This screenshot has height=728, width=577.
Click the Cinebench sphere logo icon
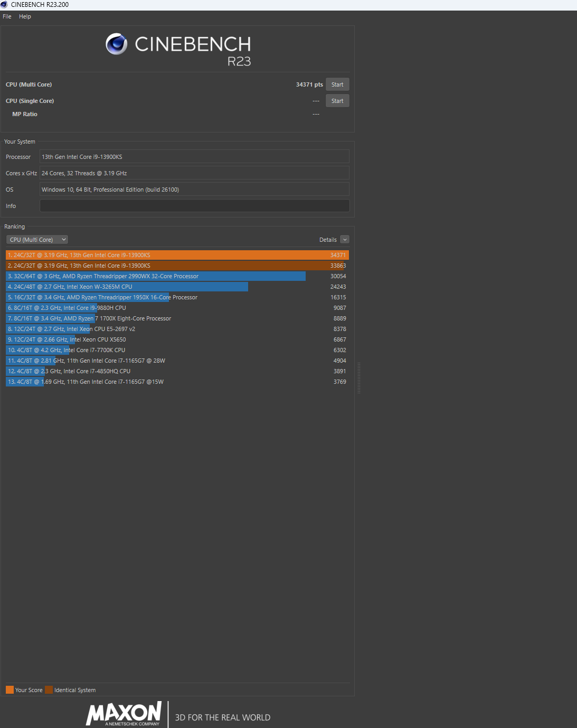click(x=117, y=44)
